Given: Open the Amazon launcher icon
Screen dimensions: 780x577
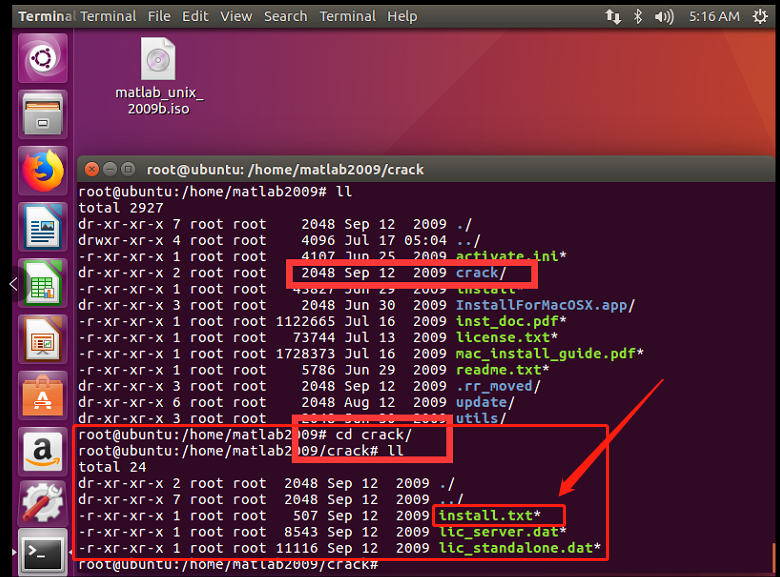Looking at the screenshot, I should click(x=43, y=452).
